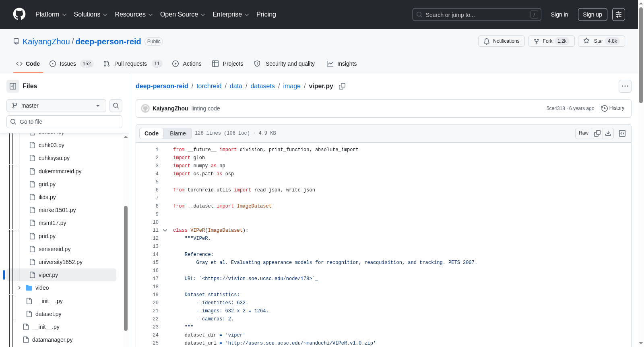Viewport: 644px width, 347px height.
Task: Open Security and quality tab
Action: pos(285,64)
